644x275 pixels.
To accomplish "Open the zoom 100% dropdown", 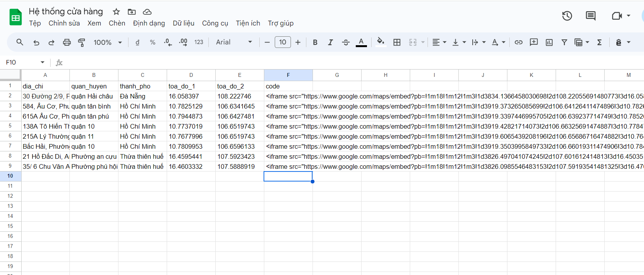I will [108, 42].
